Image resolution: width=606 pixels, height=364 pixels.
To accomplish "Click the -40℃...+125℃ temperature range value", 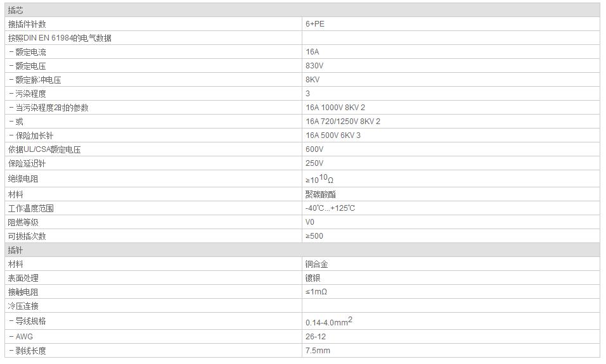I will tap(330, 208).
